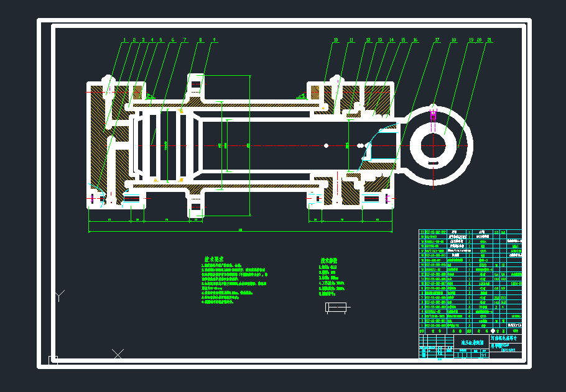Select the magenta pin in the clevis eye

tap(434, 115)
